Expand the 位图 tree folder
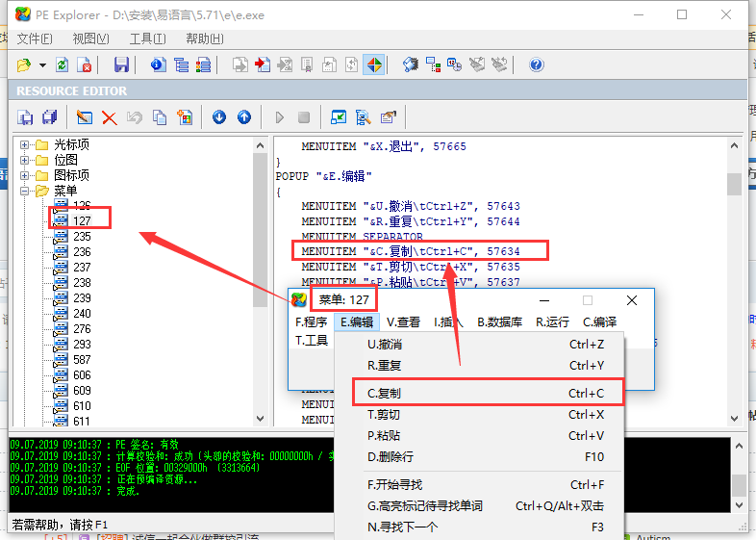The image size is (756, 540). pyautogui.click(x=25, y=160)
